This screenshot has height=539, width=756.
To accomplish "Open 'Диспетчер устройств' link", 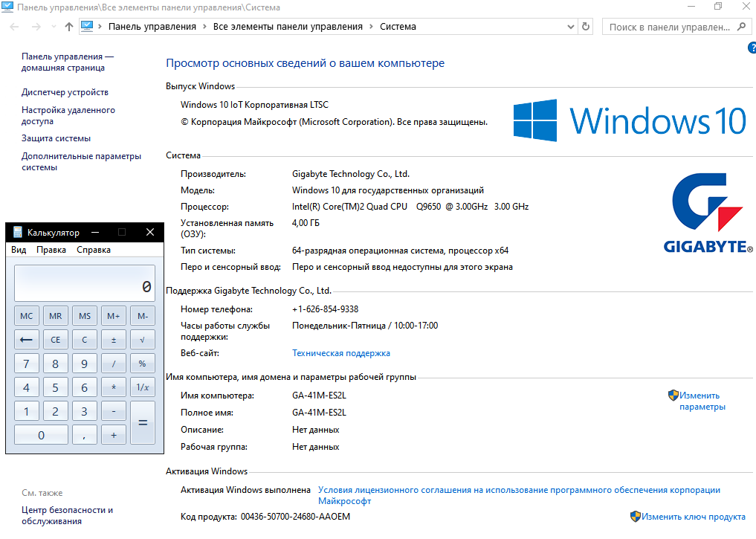I will point(65,92).
